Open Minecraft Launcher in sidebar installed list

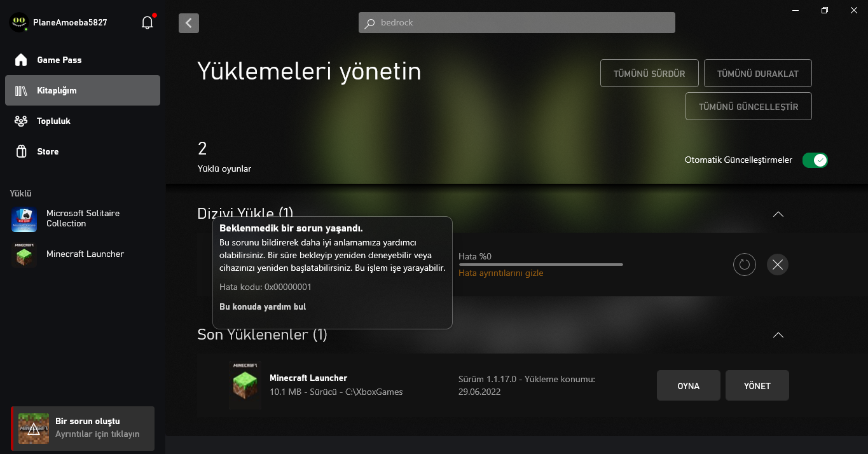tap(83, 254)
